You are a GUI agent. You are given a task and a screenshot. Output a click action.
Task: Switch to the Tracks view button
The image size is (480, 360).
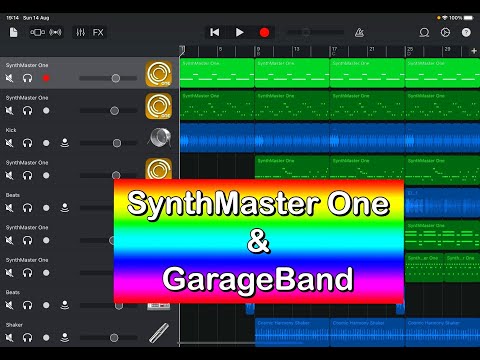tap(38, 33)
